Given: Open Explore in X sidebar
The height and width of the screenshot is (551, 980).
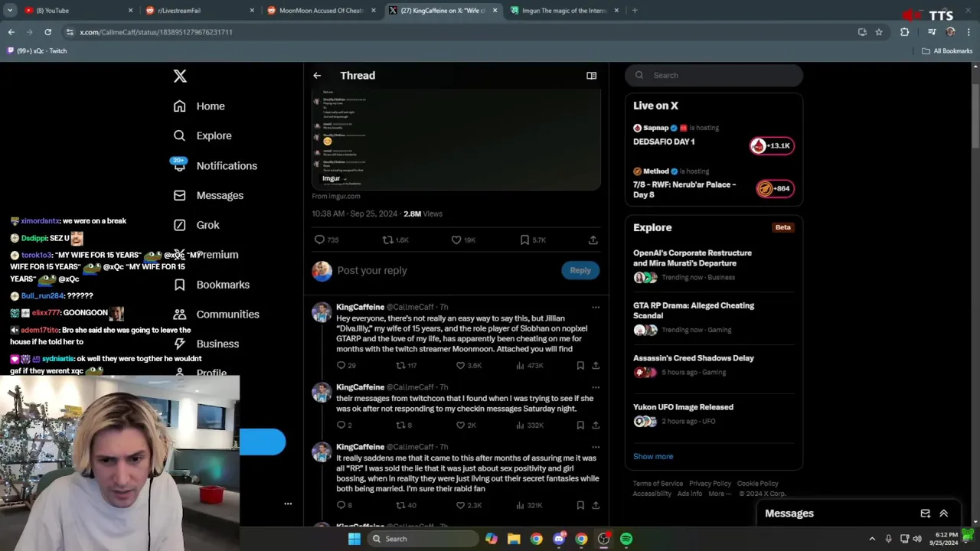Looking at the screenshot, I should coord(202,135).
